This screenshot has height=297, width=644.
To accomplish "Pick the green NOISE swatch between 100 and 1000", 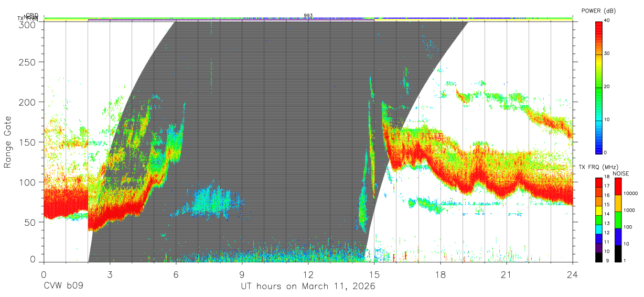I will pyautogui.click(x=618, y=220).
